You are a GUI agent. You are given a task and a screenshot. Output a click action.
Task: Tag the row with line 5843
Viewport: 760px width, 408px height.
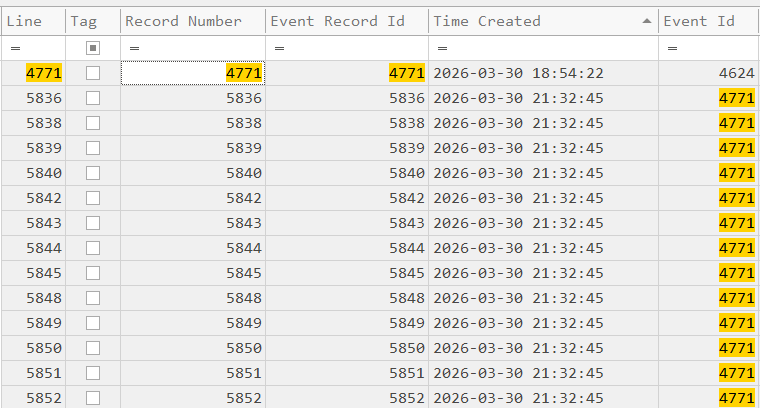click(93, 223)
